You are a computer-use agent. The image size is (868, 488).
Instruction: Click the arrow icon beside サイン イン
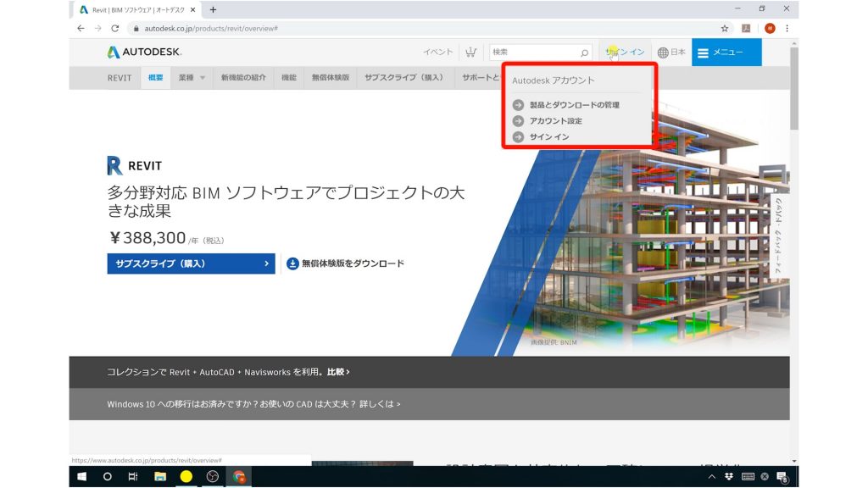tap(518, 136)
